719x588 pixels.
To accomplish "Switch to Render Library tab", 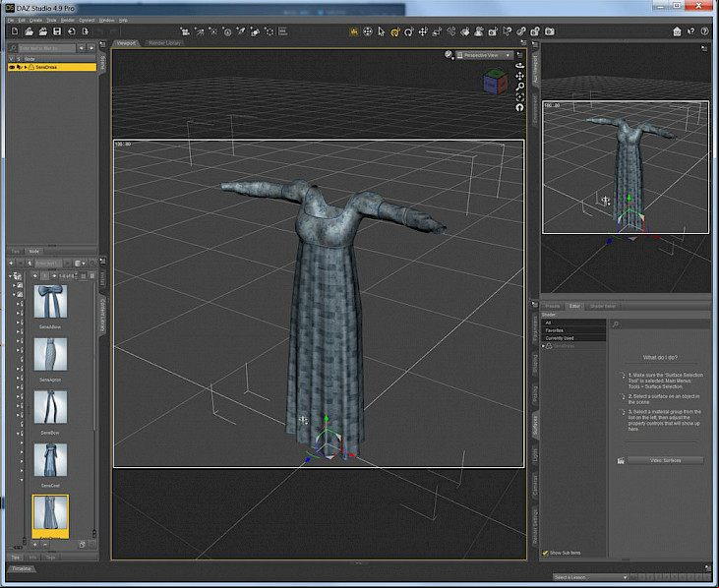I will (164, 42).
